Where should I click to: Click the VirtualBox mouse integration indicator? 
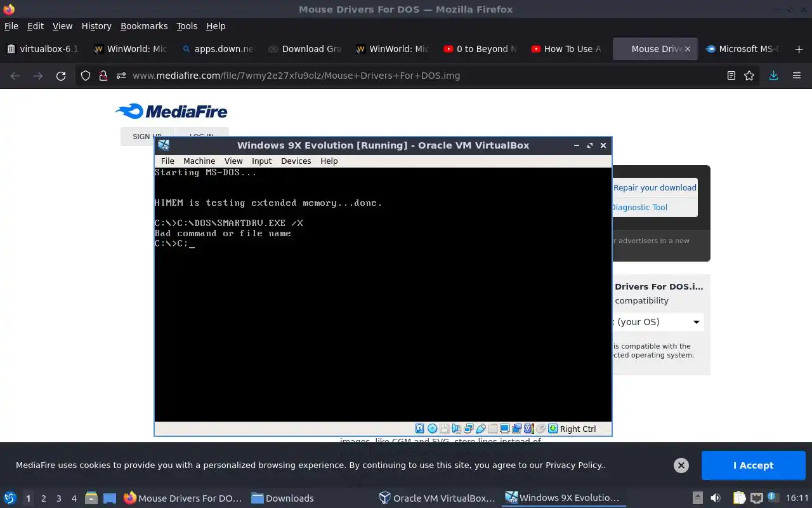point(541,429)
